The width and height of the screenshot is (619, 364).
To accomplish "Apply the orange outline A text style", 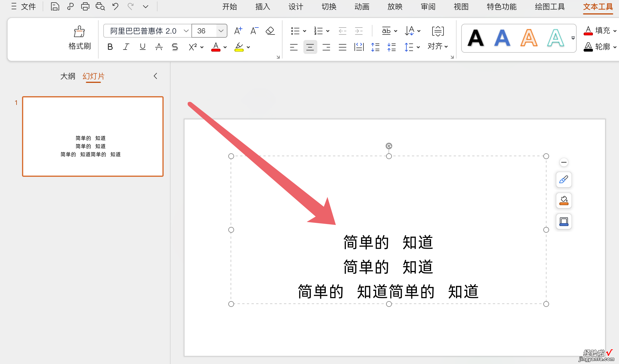I will 529,38.
